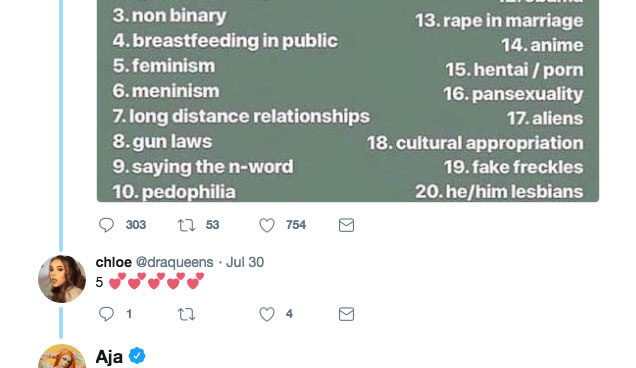This screenshot has width=636, height=368.
Task: Click the 754 likes count
Action: [x=296, y=225]
